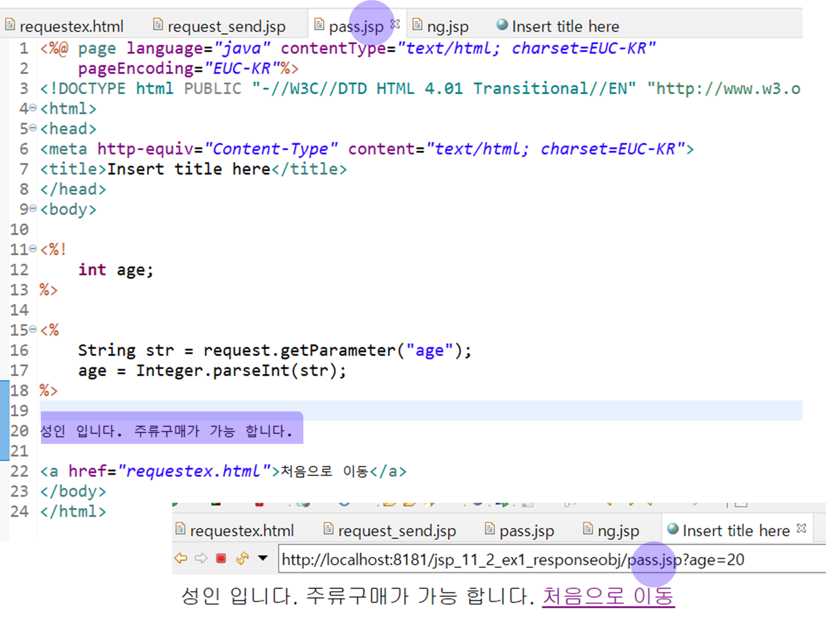Screen dimensions: 826x644
Task: Click requestex.html file icon in upper tab bar
Action: [10, 24]
